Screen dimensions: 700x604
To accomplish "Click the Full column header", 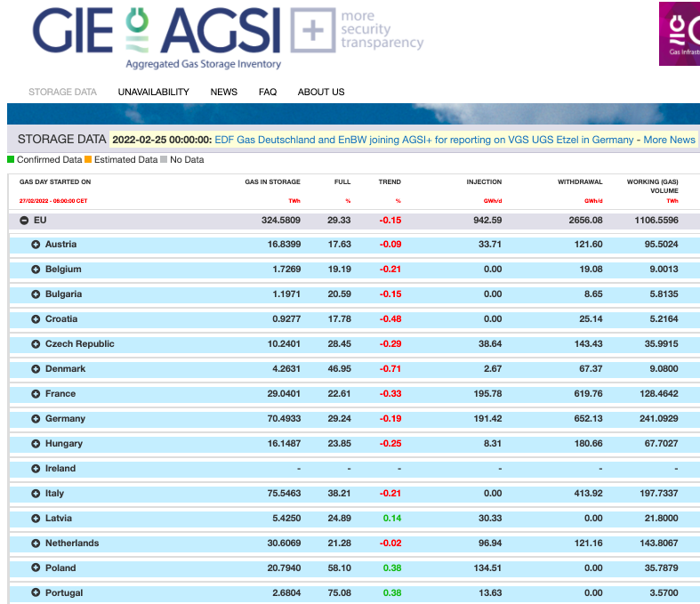I will (x=342, y=181).
